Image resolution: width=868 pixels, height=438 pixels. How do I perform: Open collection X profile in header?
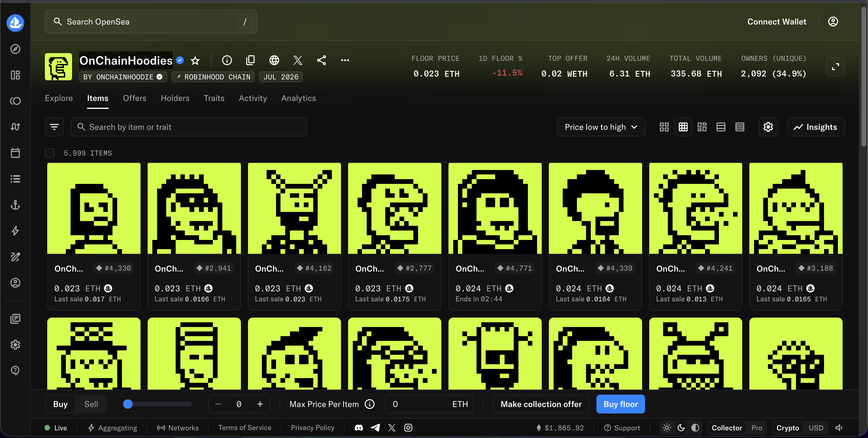(x=298, y=60)
